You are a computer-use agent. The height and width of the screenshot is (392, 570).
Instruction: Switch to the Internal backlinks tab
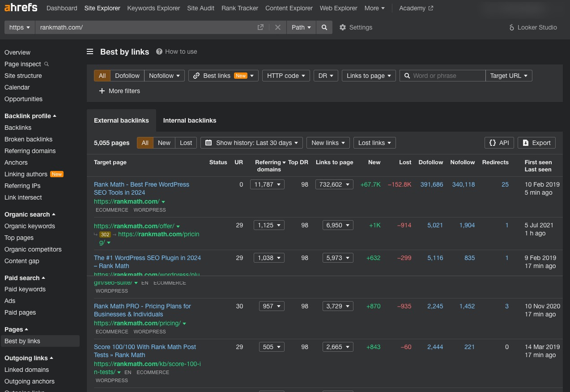(189, 120)
